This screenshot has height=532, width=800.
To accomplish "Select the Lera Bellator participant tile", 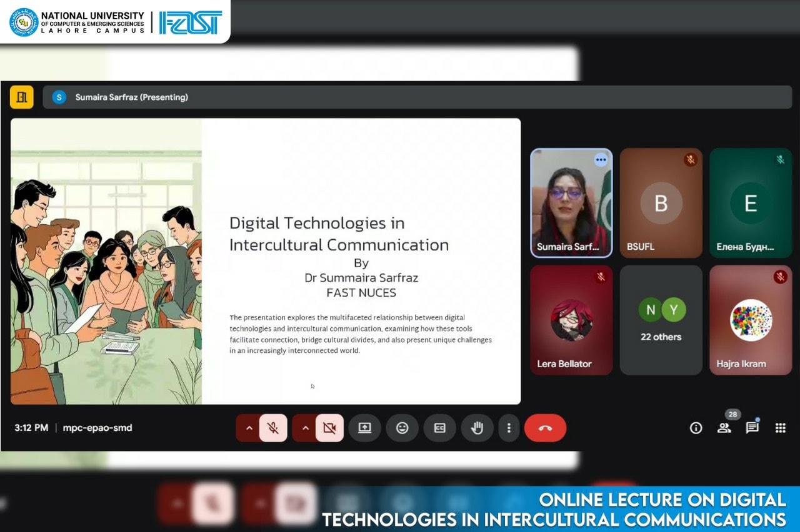I will coord(571,320).
